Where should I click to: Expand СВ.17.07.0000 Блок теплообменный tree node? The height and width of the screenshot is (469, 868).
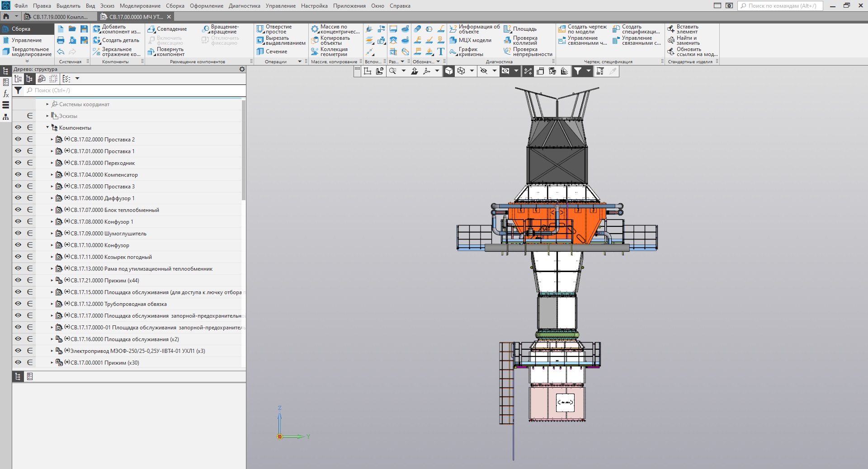coord(52,210)
